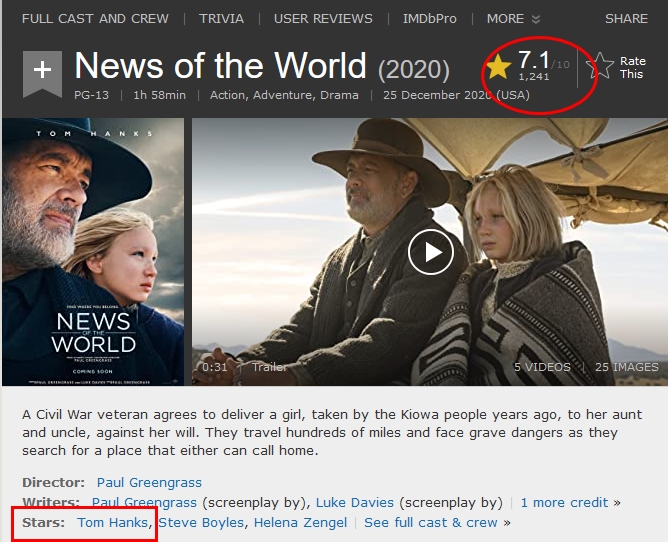Click the add to watchlist plus icon

pyautogui.click(x=42, y=71)
